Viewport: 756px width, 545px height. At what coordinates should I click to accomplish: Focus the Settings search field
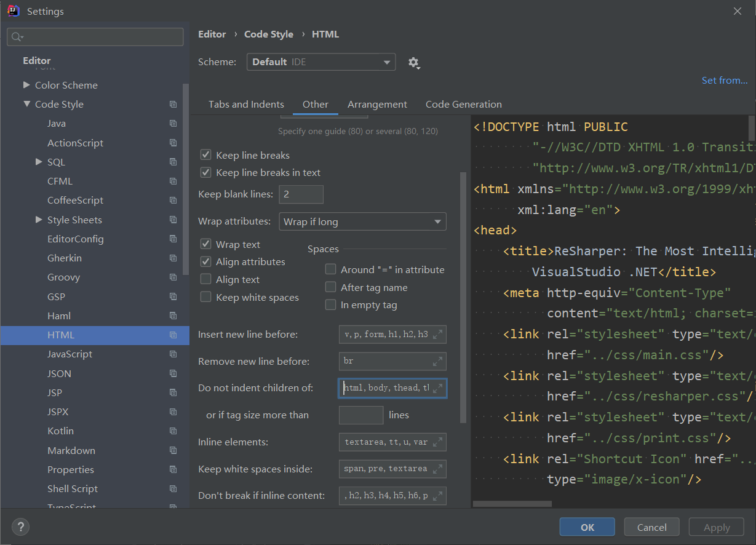(x=95, y=37)
